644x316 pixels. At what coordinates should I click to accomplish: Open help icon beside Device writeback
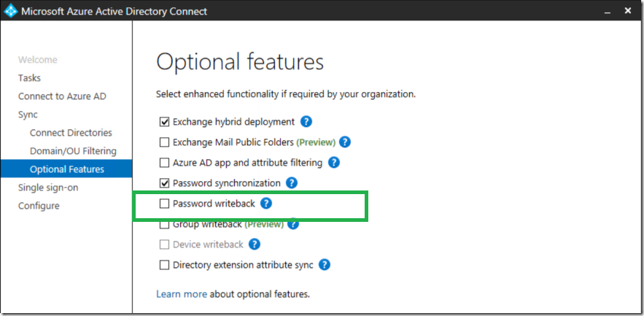255,244
